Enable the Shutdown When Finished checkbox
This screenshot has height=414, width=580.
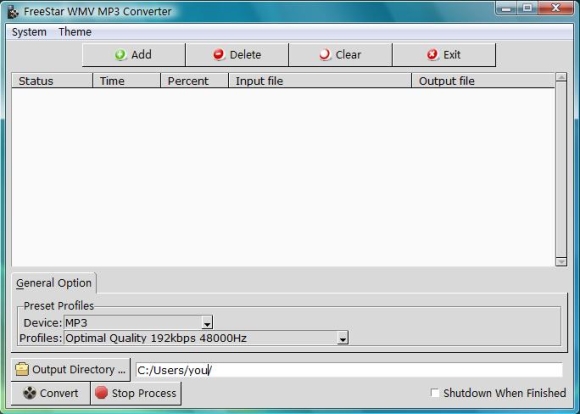(x=435, y=393)
